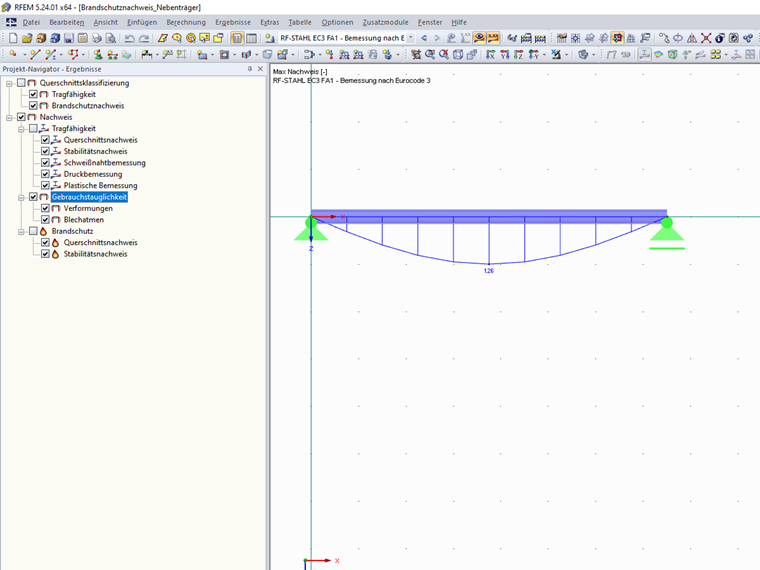Viewport: 760px width, 570px height.
Task: Uncheck the Querschnittsnachweis under Tragfähigkeit checkbox
Action: pos(45,140)
